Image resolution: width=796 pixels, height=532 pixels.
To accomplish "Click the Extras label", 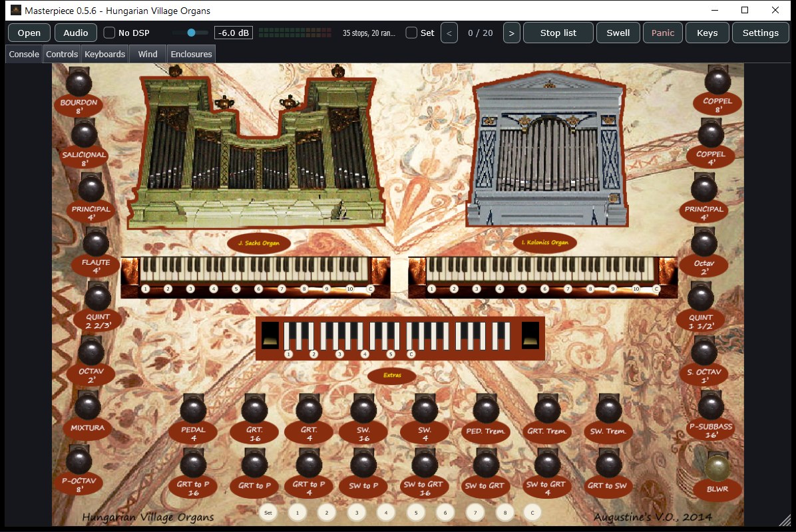I will click(392, 375).
